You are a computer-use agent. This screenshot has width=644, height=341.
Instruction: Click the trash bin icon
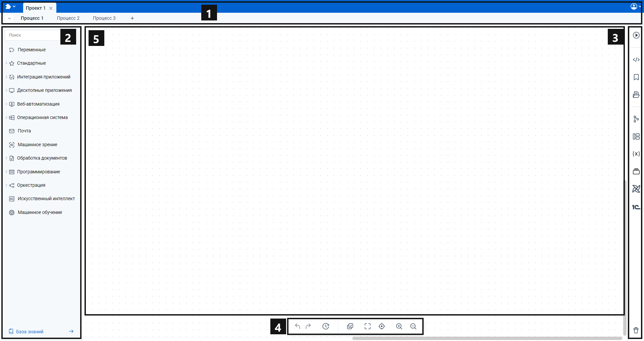pyautogui.click(x=636, y=330)
